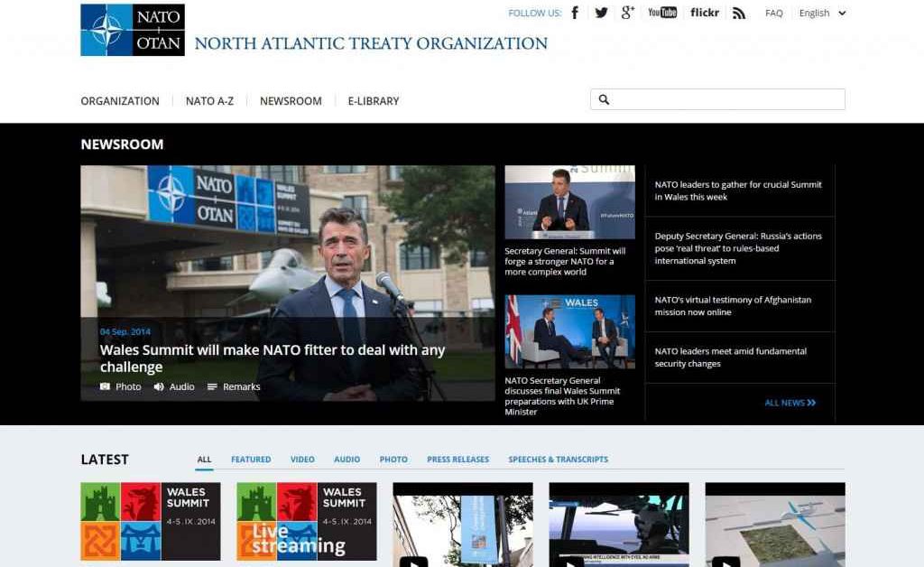Switch to the FEATURED tab
924x567 pixels.
pos(251,460)
